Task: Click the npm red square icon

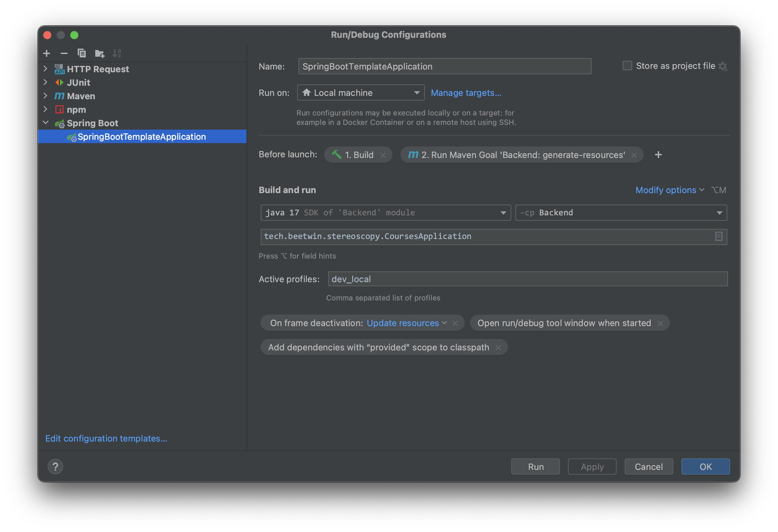Action: [59, 110]
